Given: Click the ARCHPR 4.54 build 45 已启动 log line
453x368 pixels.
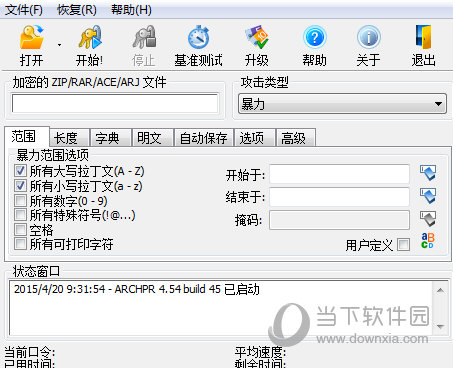Looking at the screenshot, I should point(137,289).
